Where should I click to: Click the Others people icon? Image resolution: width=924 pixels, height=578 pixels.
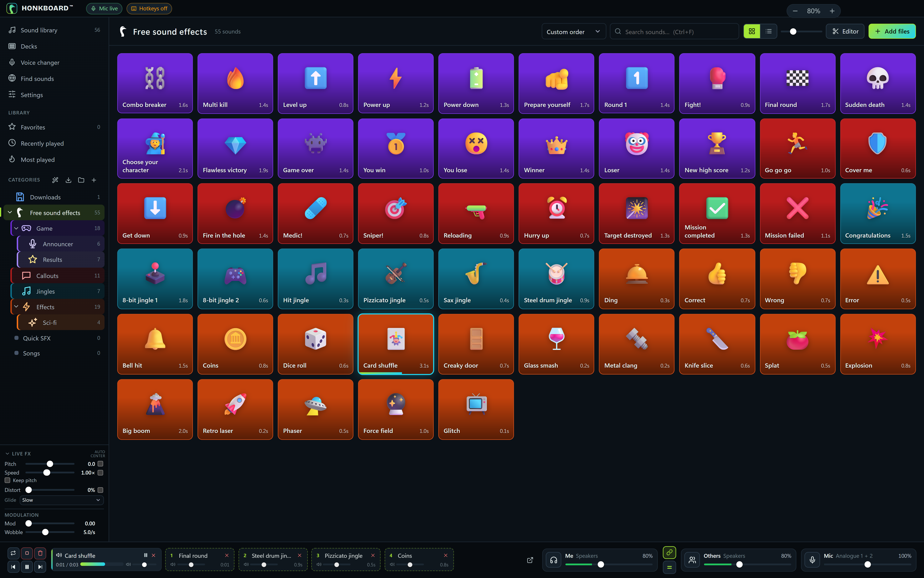(692, 560)
